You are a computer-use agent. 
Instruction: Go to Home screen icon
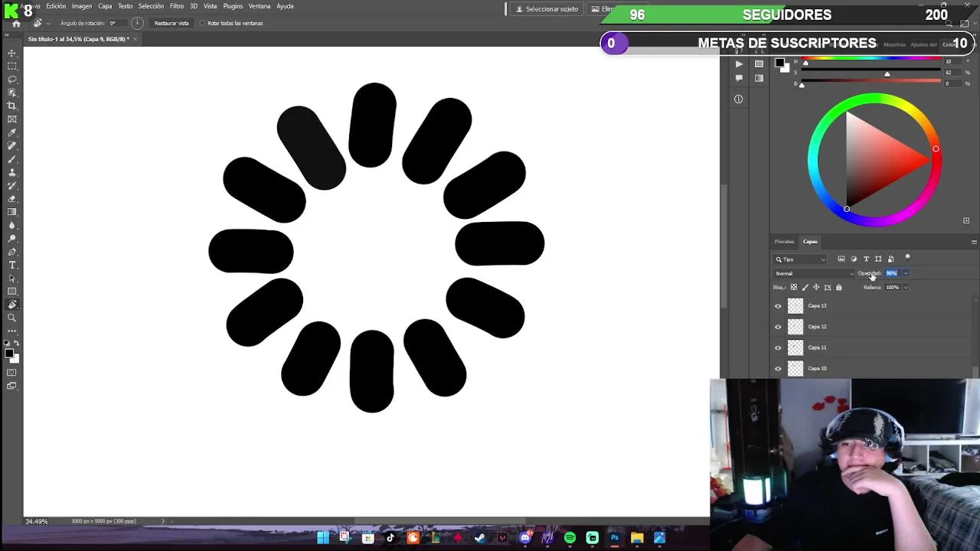(x=16, y=23)
